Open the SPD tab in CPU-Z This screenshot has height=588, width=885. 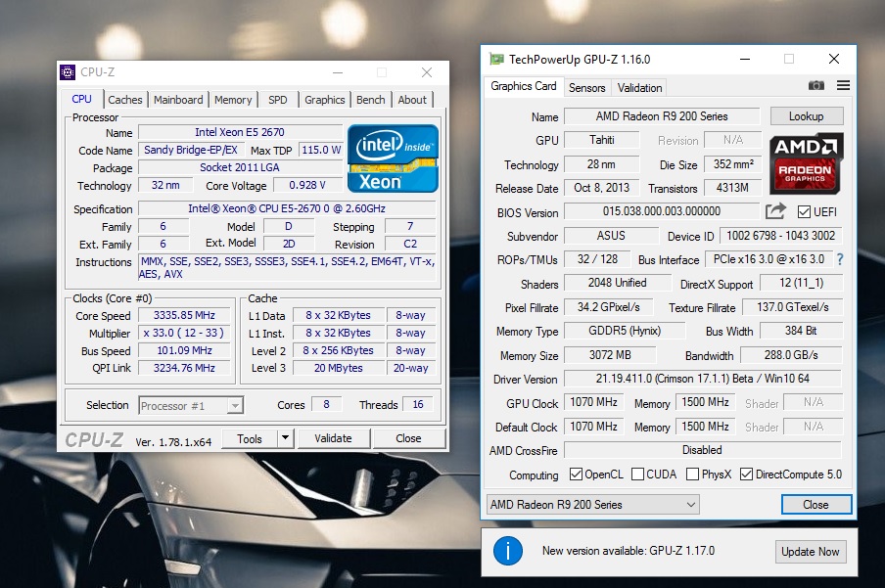pos(278,100)
